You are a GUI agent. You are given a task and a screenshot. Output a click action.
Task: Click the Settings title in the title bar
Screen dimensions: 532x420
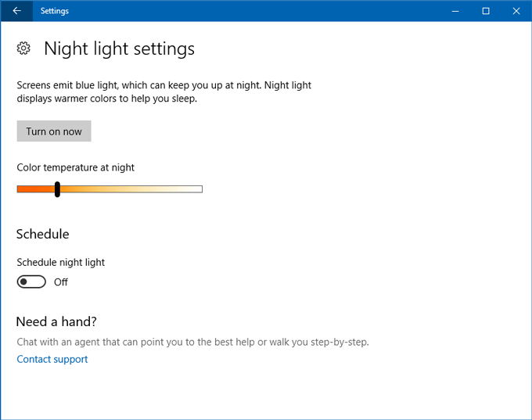coord(55,11)
